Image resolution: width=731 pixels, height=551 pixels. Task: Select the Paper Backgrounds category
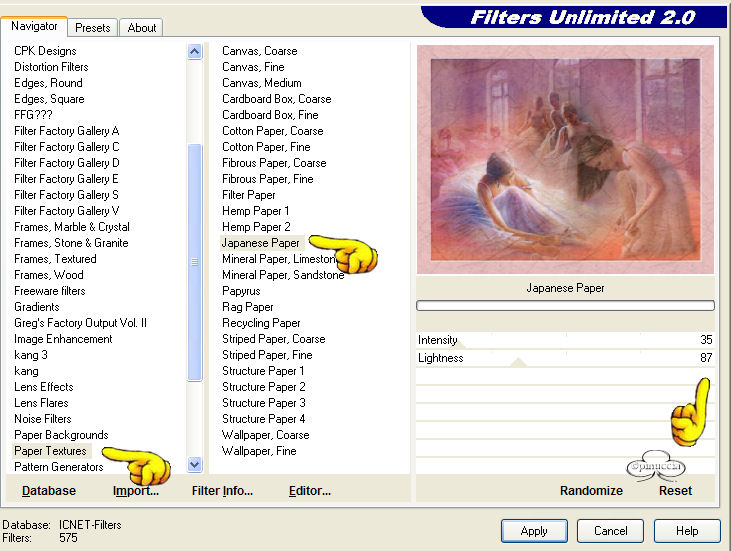[x=61, y=434]
